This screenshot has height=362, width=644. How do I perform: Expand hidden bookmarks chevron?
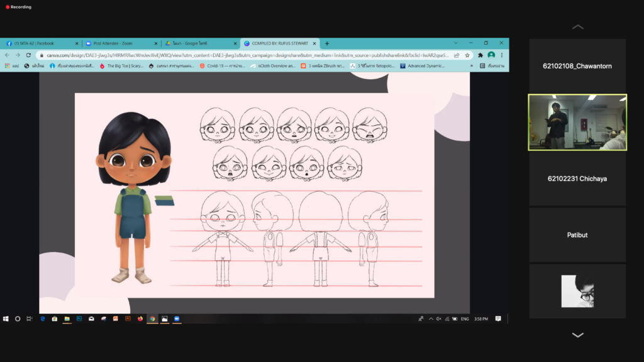471,65
